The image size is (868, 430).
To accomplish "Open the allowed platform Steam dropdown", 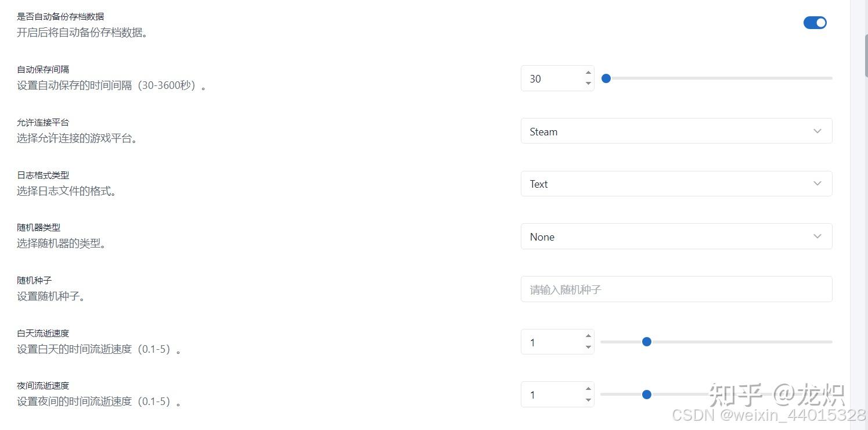I will coord(676,131).
